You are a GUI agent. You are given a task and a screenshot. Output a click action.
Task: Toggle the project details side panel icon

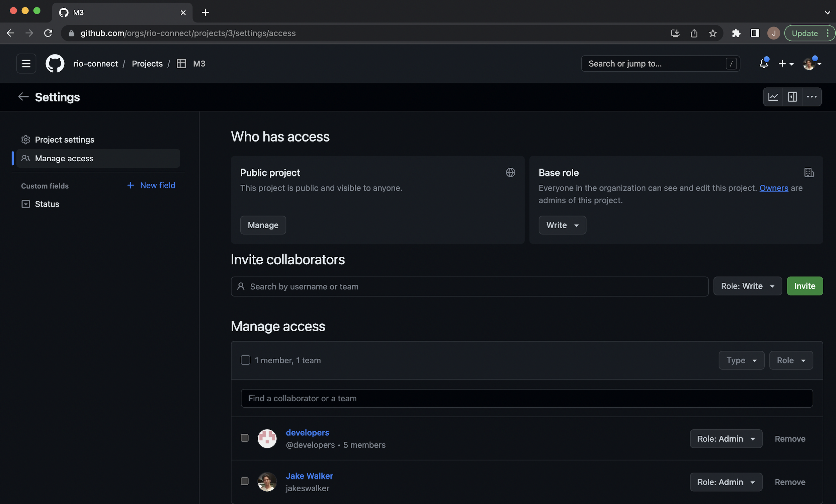point(792,97)
